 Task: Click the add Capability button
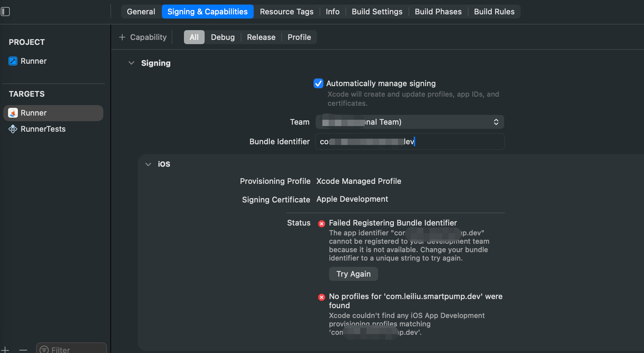143,37
